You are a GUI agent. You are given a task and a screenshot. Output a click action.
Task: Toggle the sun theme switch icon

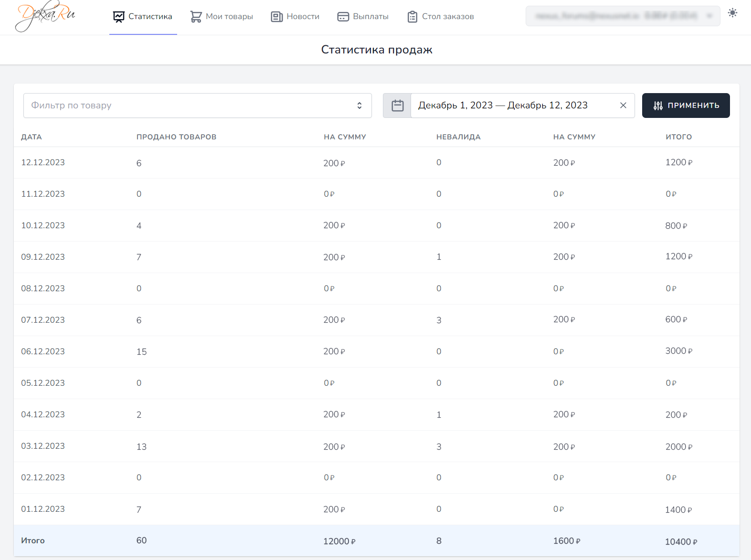[x=732, y=13]
